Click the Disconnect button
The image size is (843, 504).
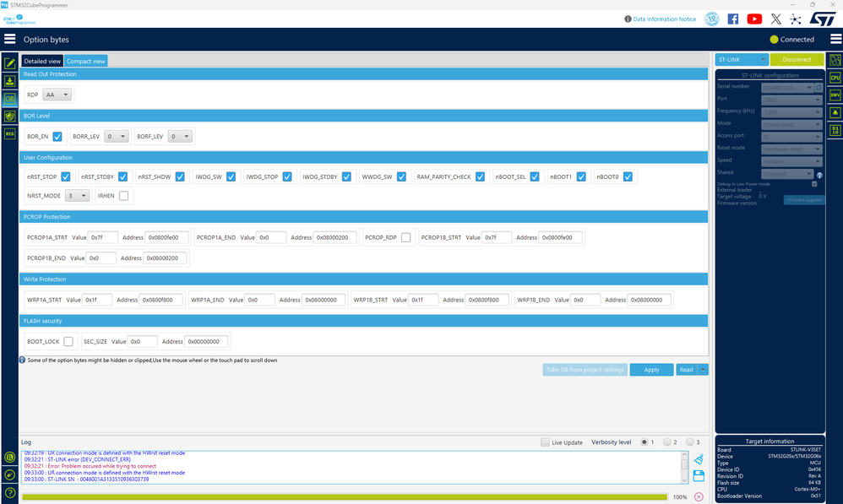[797, 60]
